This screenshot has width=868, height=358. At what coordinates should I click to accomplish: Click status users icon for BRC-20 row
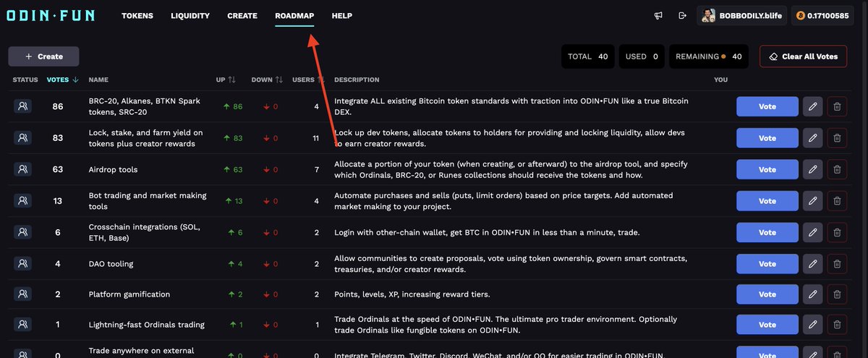23,106
